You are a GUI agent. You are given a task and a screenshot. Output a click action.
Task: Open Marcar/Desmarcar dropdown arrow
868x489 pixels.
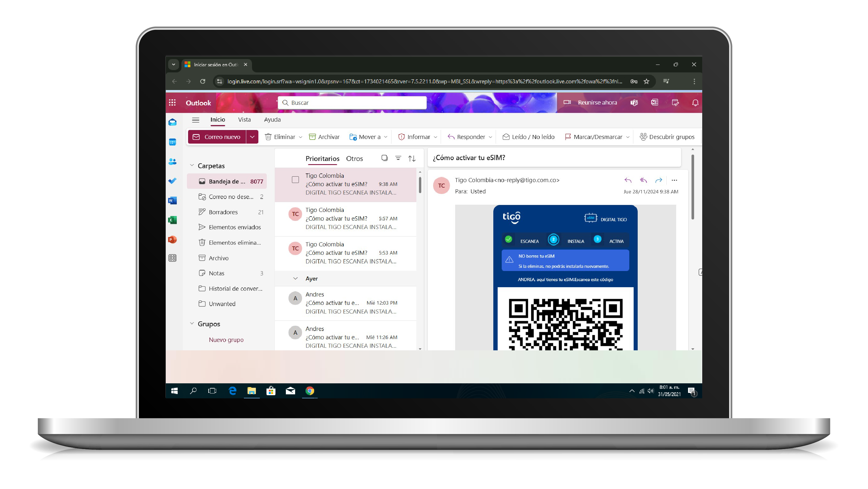(628, 137)
